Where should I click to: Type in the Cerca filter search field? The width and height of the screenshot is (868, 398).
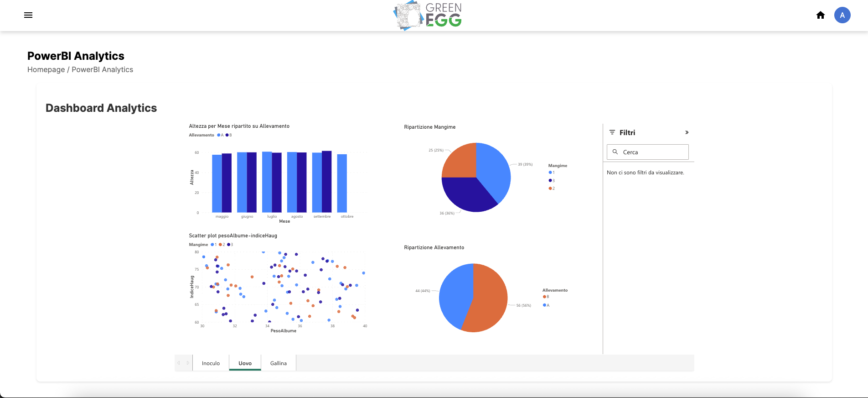(653, 152)
